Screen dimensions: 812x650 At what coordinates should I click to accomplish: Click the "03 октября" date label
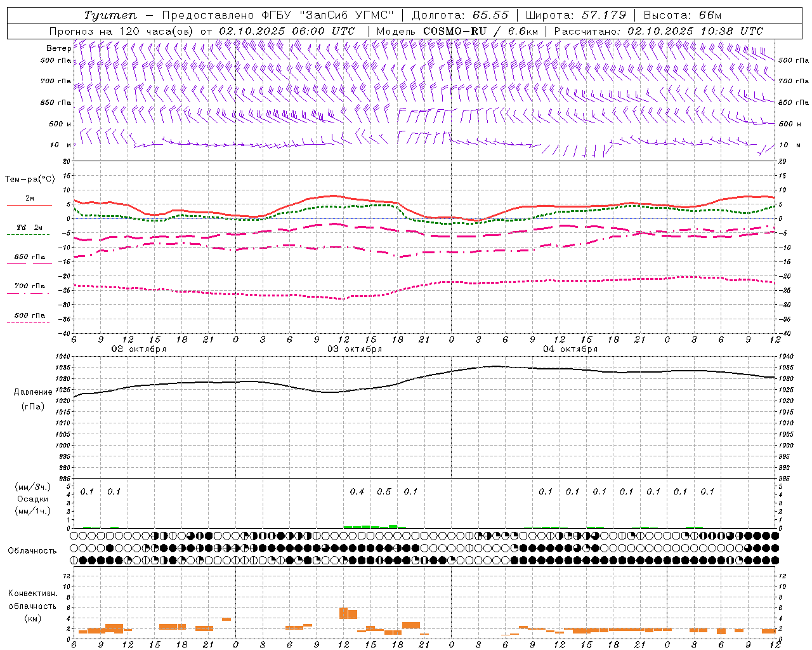click(x=355, y=348)
